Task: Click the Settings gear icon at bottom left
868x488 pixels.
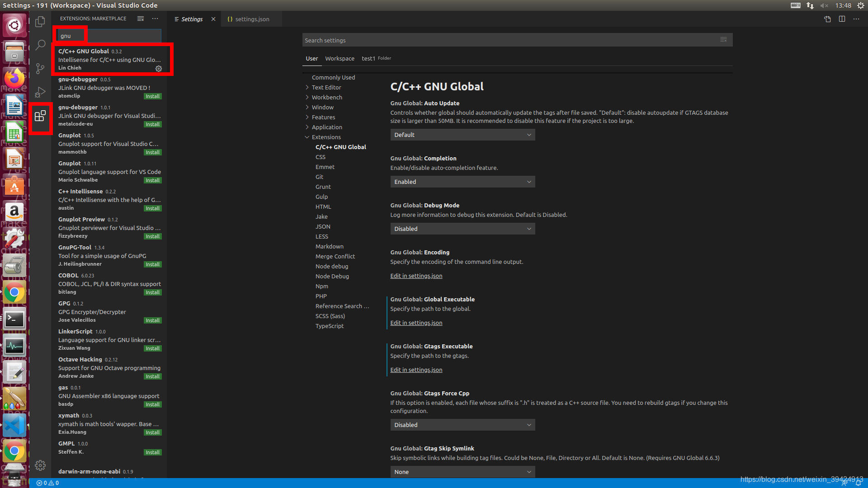Action: [x=41, y=466]
